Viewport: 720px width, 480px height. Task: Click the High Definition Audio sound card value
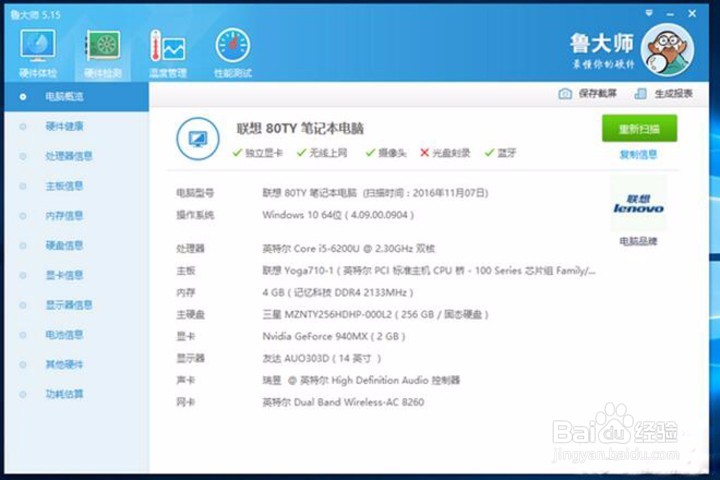[361, 380]
